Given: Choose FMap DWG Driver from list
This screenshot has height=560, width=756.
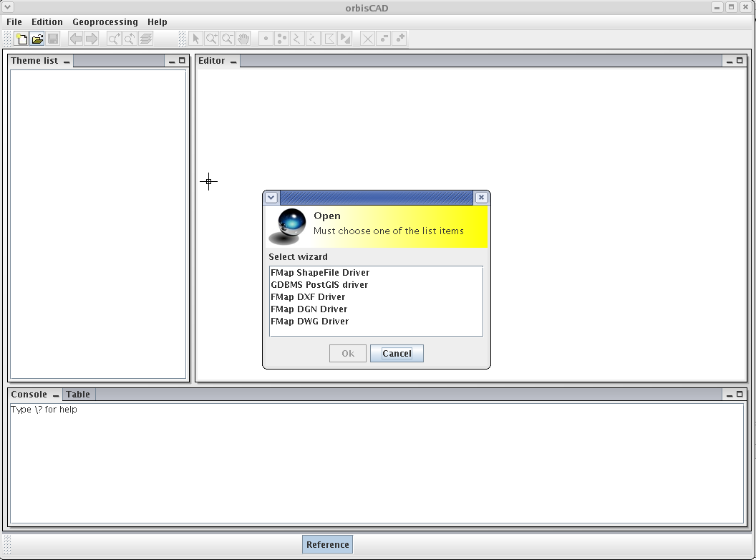Looking at the screenshot, I should click(x=310, y=322).
